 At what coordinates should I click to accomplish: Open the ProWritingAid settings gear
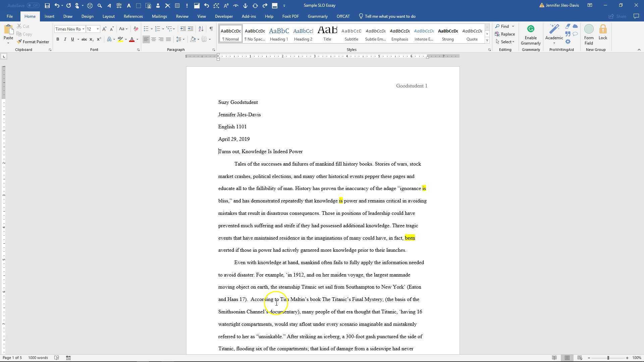[x=568, y=41]
